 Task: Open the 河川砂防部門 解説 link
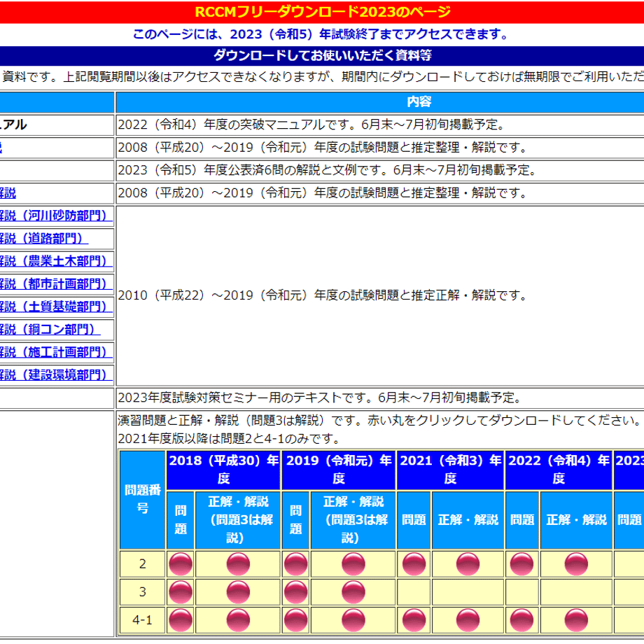56,216
